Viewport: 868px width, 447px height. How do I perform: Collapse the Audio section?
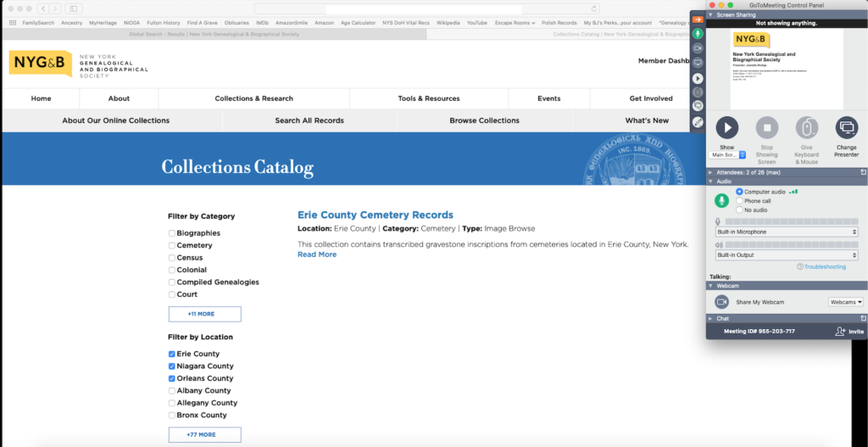711,182
